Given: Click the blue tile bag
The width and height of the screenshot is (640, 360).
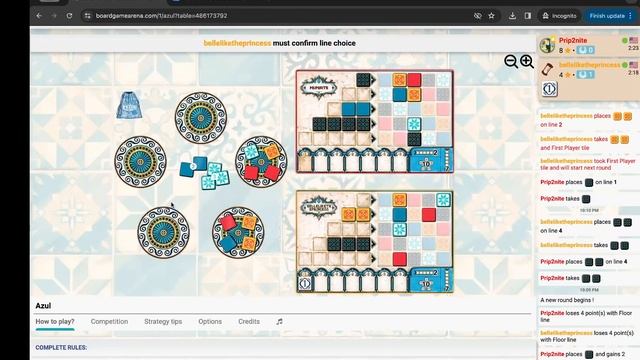Looking at the screenshot, I should pyautogui.click(x=129, y=105).
